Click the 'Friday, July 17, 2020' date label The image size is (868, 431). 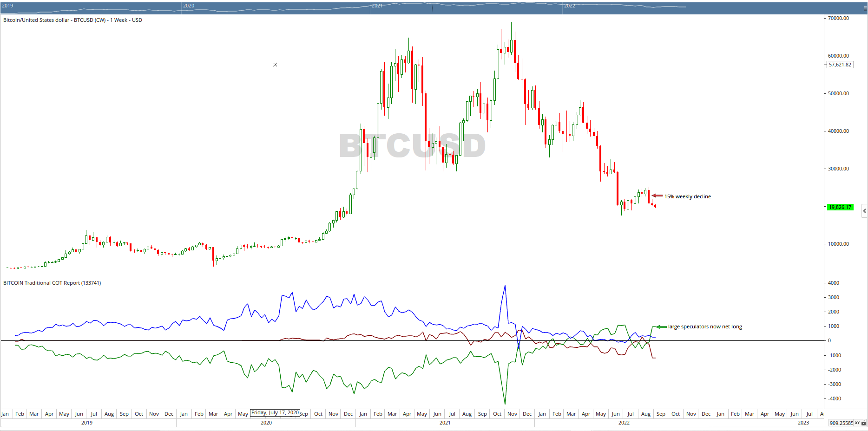[275, 412]
